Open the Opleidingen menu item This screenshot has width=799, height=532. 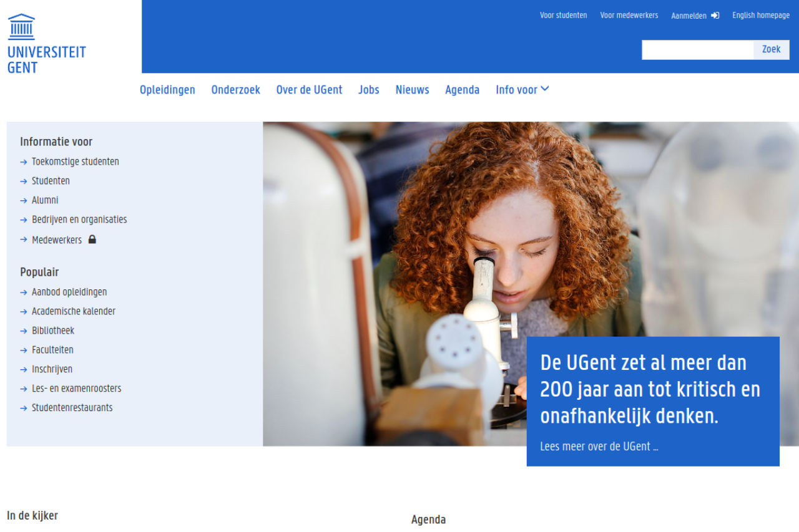167,90
